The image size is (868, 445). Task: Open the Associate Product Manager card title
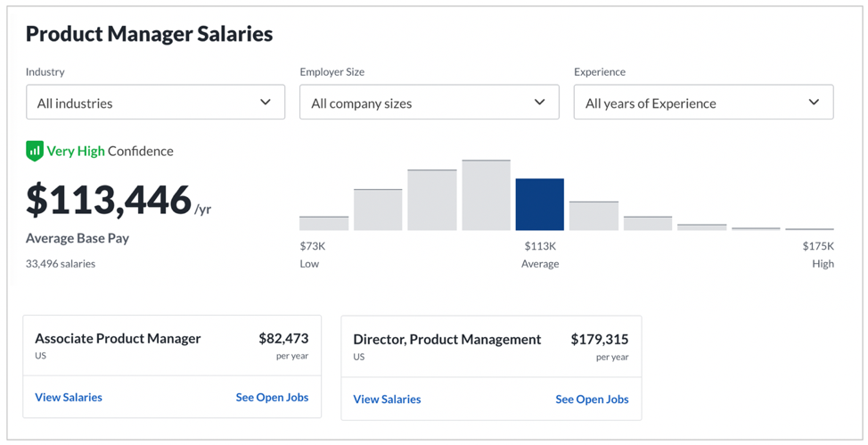(118, 339)
